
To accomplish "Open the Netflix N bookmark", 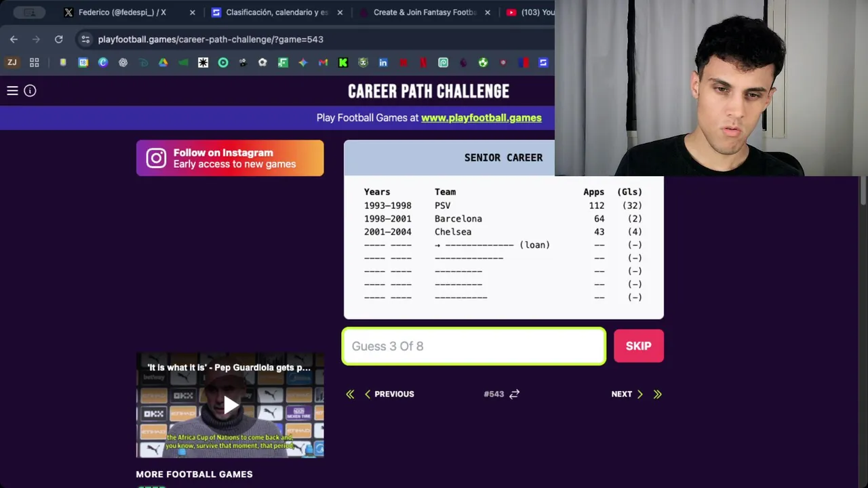I will tap(423, 62).
